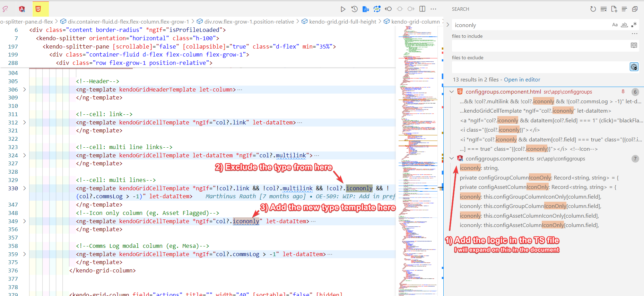The height and width of the screenshot is (296, 644).
Task: Refresh the search results
Action: coord(593,9)
